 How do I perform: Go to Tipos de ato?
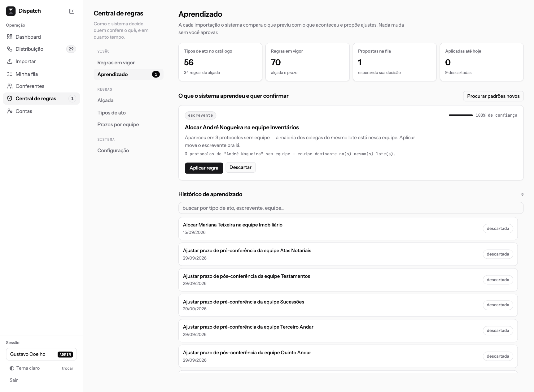(128, 113)
